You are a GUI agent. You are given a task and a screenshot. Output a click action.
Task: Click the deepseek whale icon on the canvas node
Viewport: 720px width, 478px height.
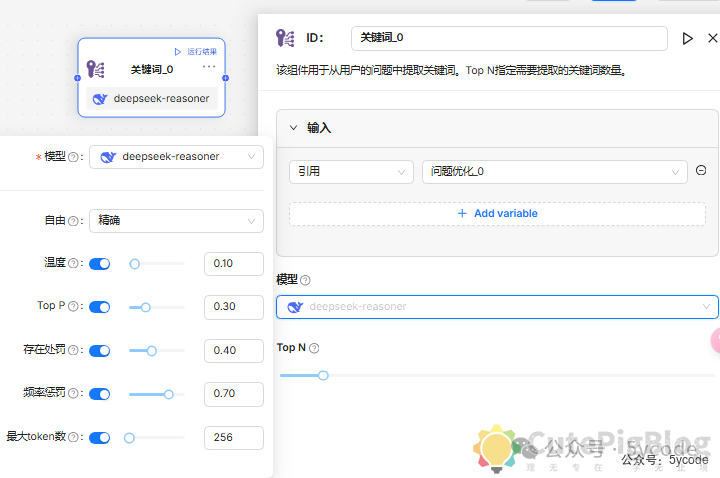pyautogui.click(x=100, y=99)
